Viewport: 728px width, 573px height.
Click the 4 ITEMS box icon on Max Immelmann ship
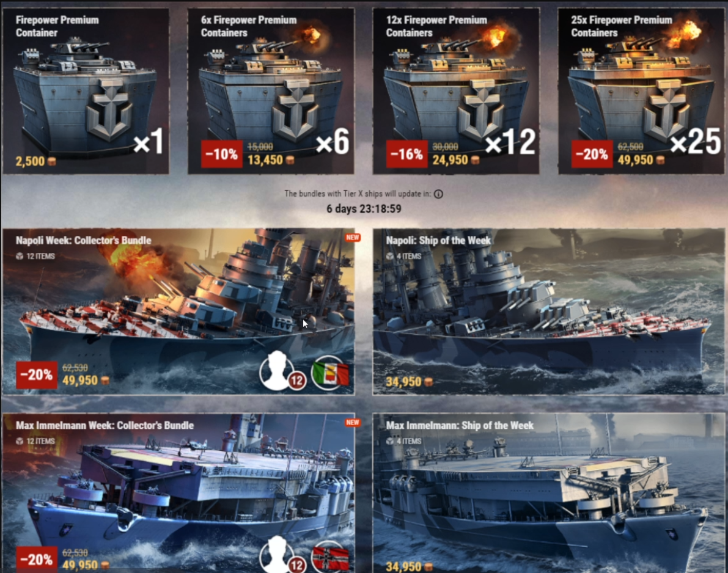point(390,441)
